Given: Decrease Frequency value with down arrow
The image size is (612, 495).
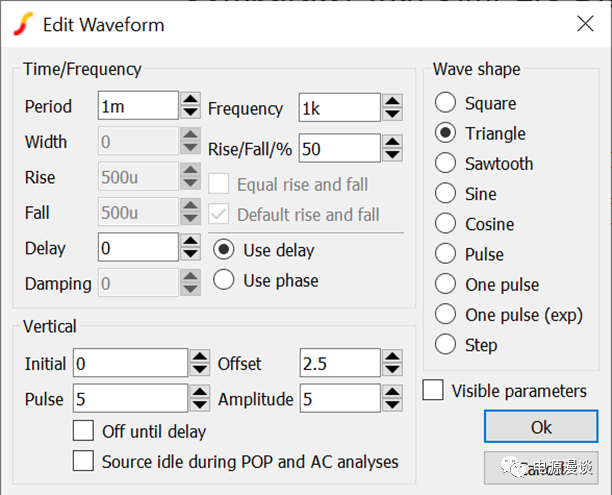Looking at the screenshot, I should (x=392, y=113).
